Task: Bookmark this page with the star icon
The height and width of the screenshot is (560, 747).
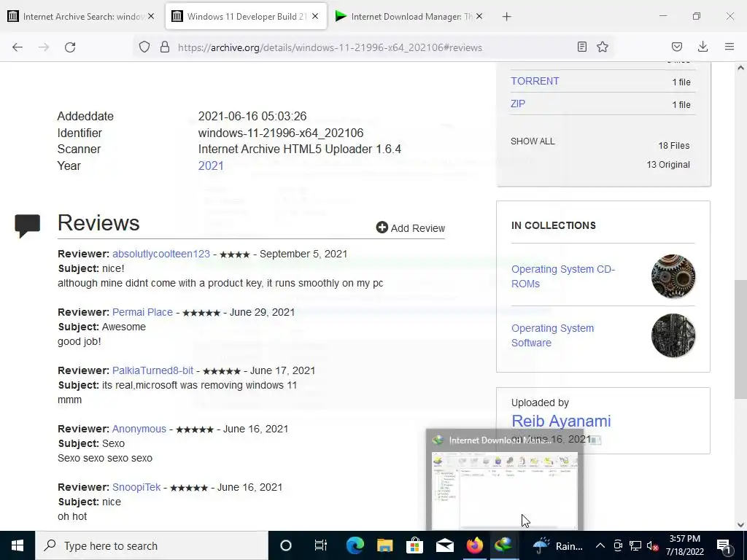Action: [x=603, y=47]
